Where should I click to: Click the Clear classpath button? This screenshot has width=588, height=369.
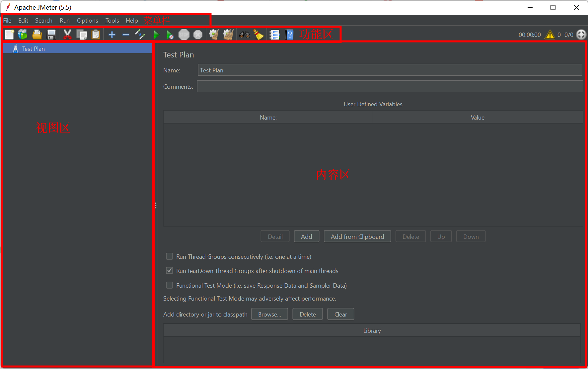tap(341, 314)
